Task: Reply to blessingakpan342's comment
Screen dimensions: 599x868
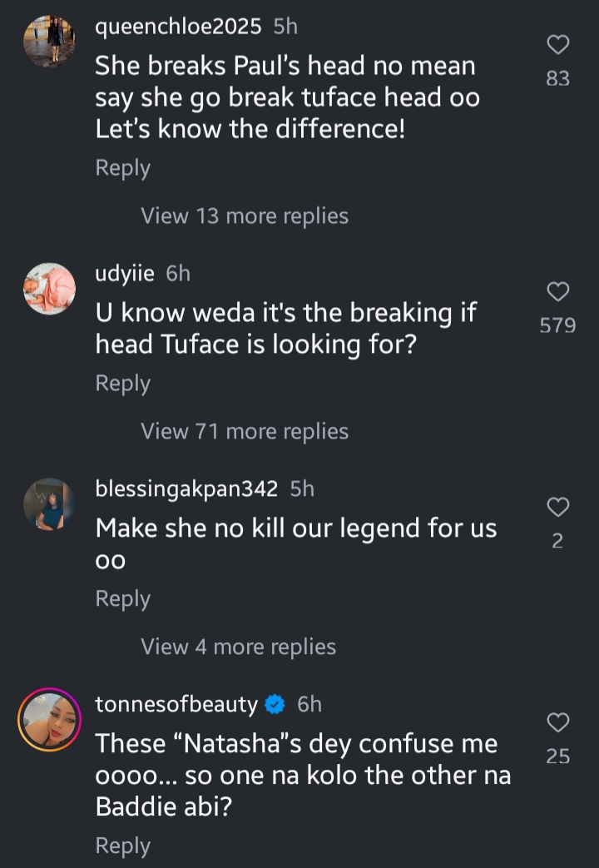Action: pos(123,598)
